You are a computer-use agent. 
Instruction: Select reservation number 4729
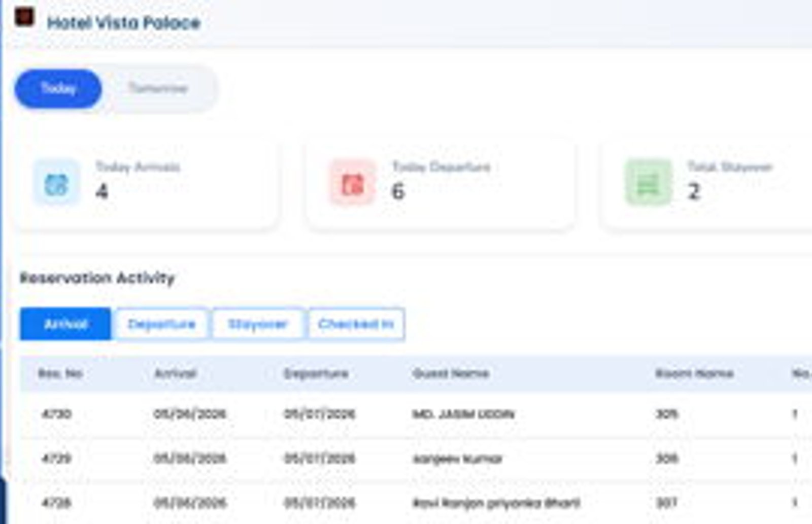coord(56,458)
